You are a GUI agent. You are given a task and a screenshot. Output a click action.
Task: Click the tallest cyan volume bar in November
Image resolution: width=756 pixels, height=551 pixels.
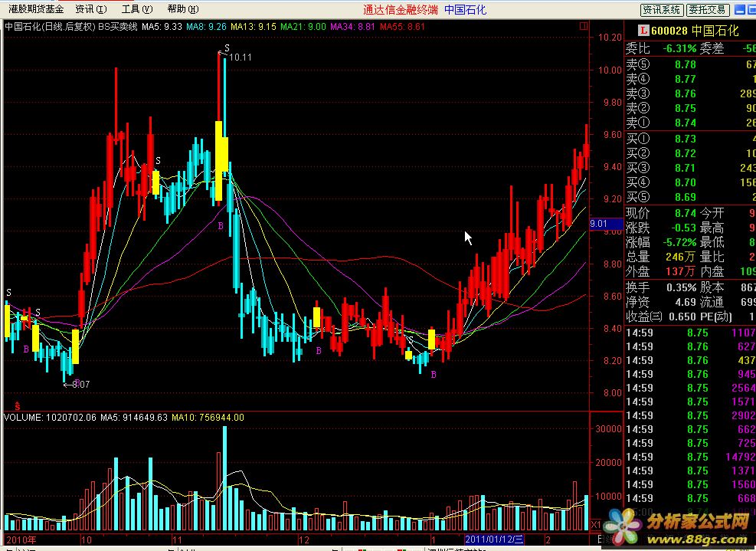(x=224, y=478)
